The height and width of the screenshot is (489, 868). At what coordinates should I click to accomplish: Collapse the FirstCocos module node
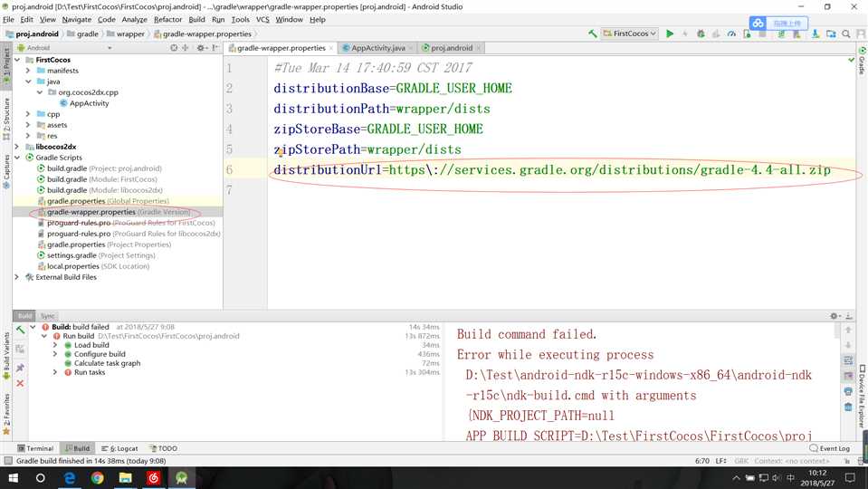(17, 60)
